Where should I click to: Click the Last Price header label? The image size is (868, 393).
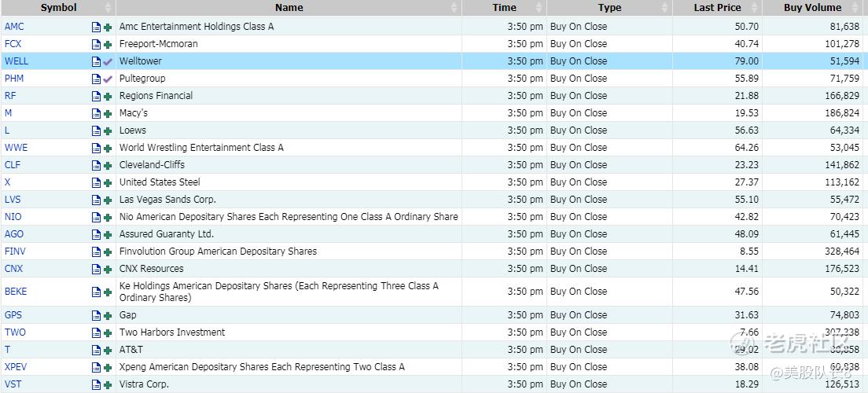coord(717,8)
